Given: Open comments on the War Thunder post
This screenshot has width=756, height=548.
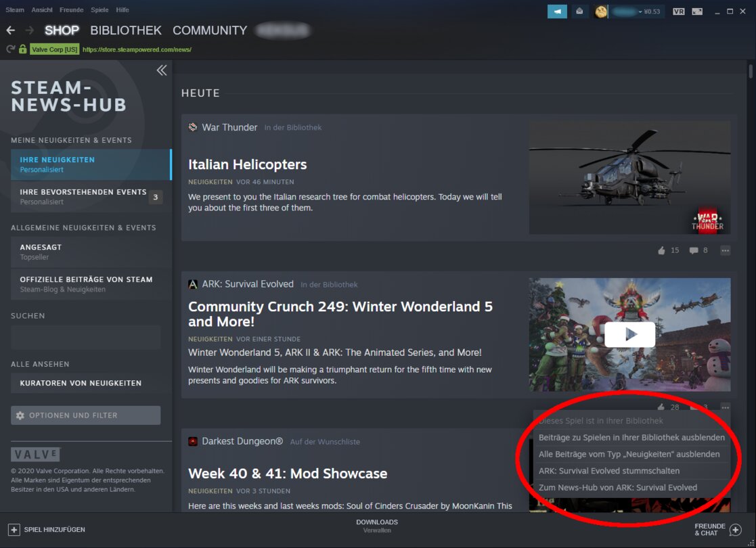Looking at the screenshot, I should pyautogui.click(x=692, y=250).
